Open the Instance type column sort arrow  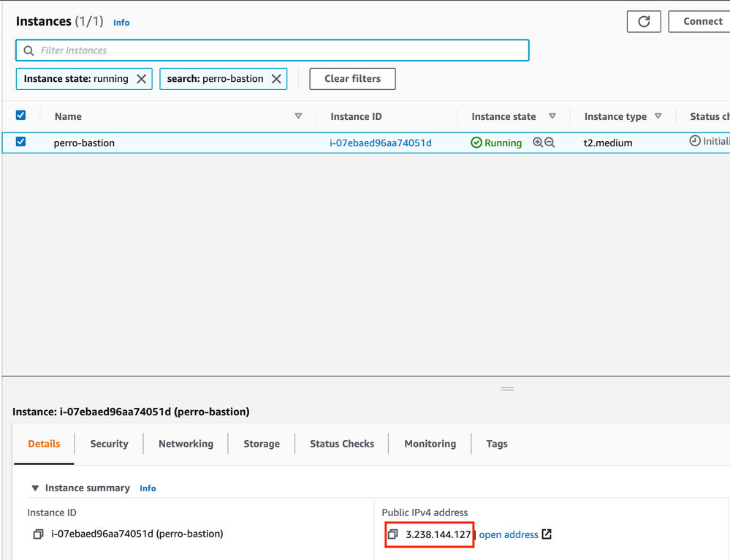pos(658,116)
